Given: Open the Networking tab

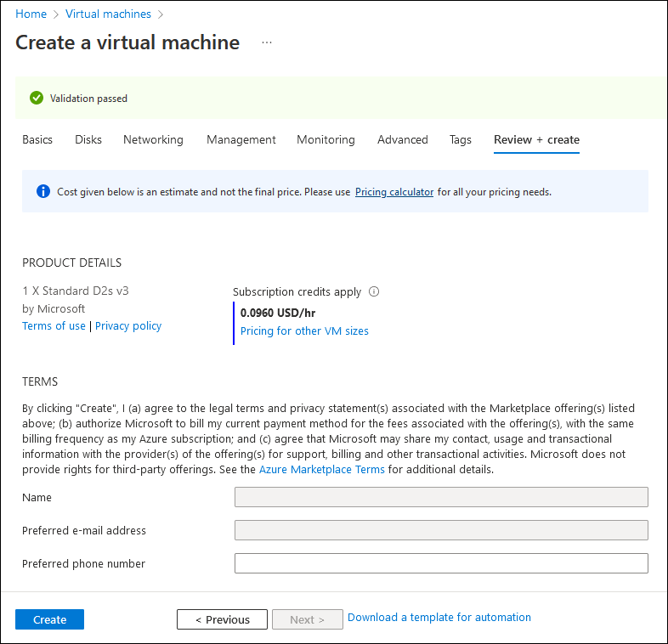Looking at the screenshot, I should (153, 139).
